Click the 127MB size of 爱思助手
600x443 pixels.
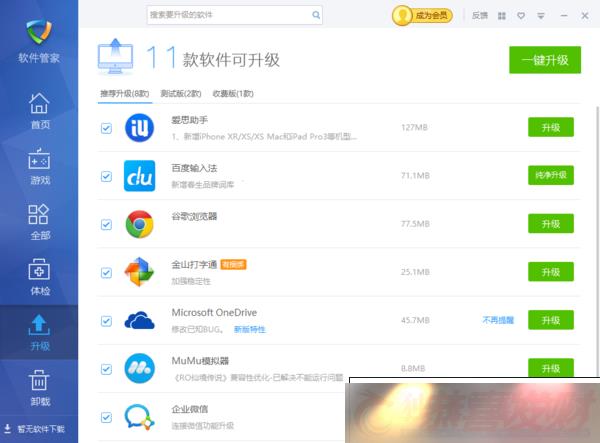(x=414, y=127)
